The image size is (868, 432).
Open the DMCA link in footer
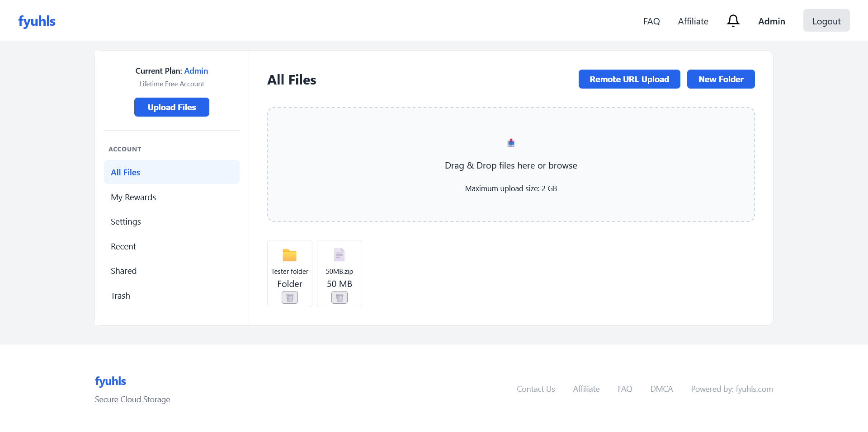(661, 389)
